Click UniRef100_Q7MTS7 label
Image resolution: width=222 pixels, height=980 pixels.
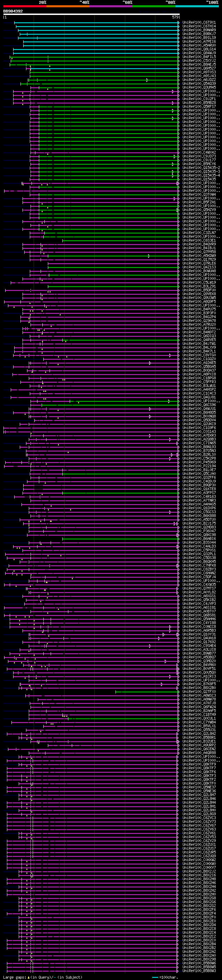pyautogui.click(x=199, y=588)
